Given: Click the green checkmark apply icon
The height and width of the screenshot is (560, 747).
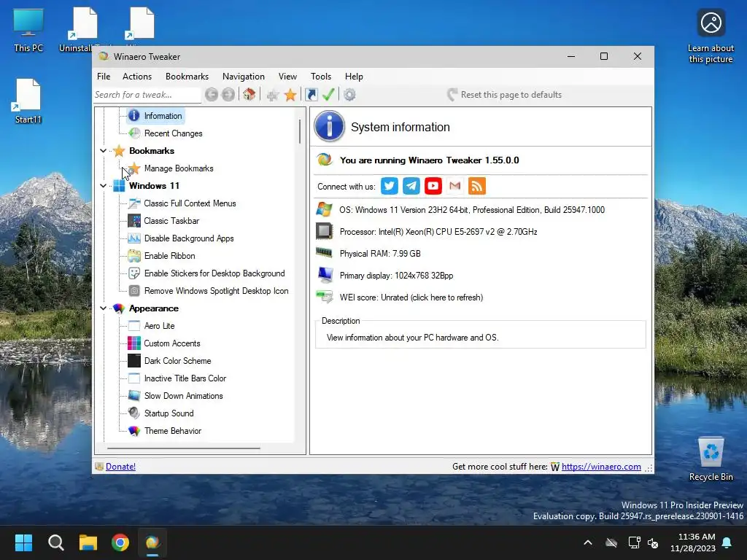Looking at the screenshot, I should point(328,94).
